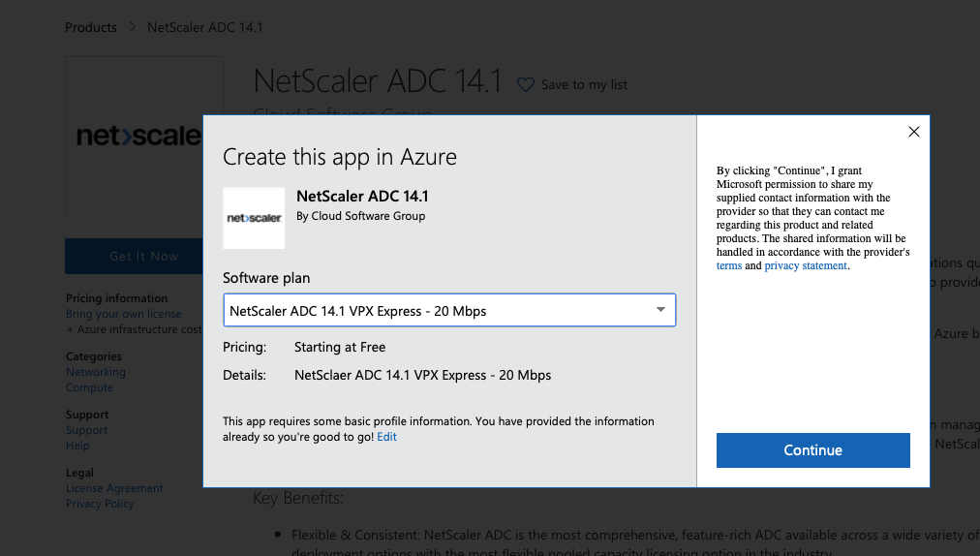Click the heart icon to save to list
Viewport: 980px width, 556px height.
pyautogui.click(x=526, y=84)
